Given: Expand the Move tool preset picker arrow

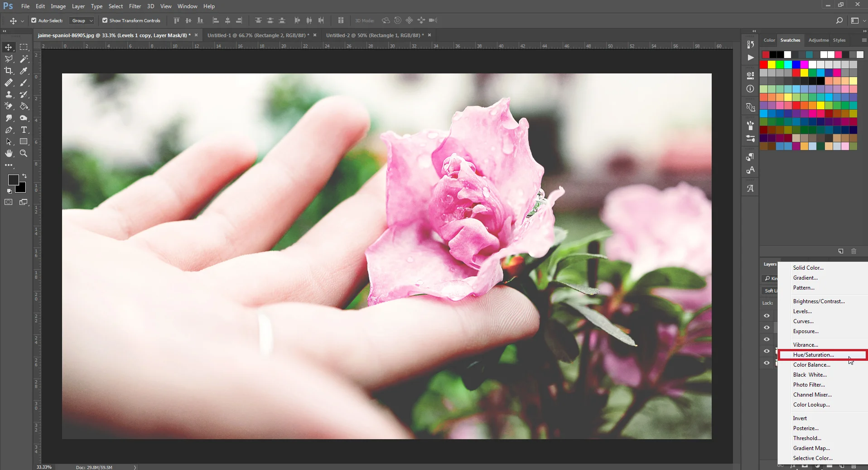Looking at the screenshot, I should pyautogui.click(x=22, y=21).
